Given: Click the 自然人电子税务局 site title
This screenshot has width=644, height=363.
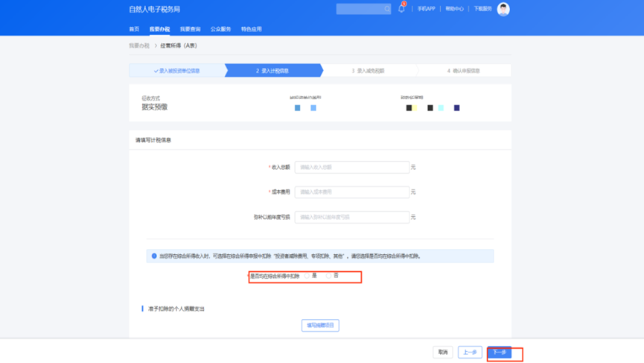Looking at the screenshot, I should click(155, 9).
